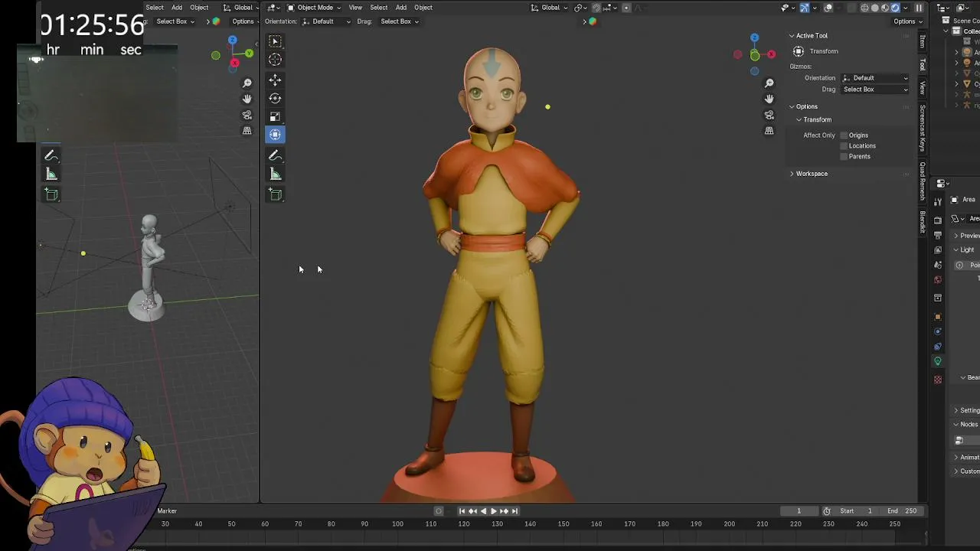980x551 pixels.
Task: Enable the Origins checkbox
Action: tap(844, 135)
